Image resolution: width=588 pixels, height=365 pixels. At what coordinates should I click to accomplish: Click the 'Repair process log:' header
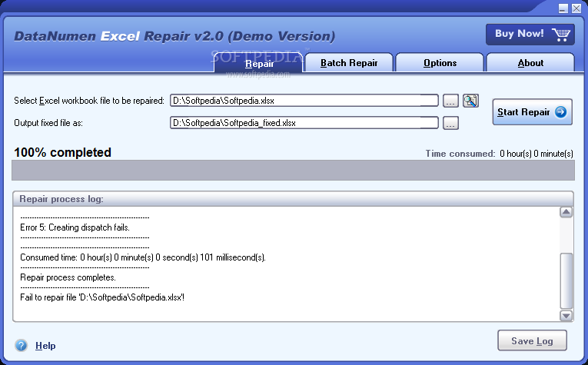[x=61, y=199]
